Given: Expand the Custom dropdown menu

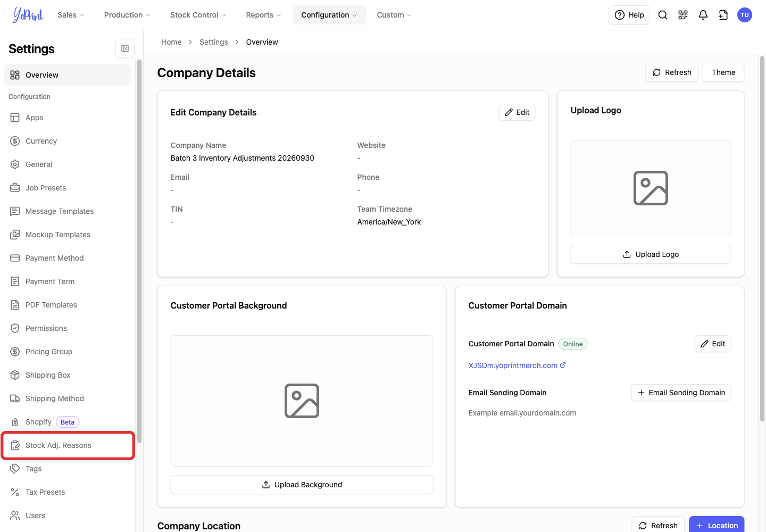Looking at the screenshot, I should (x=394, y=15).
